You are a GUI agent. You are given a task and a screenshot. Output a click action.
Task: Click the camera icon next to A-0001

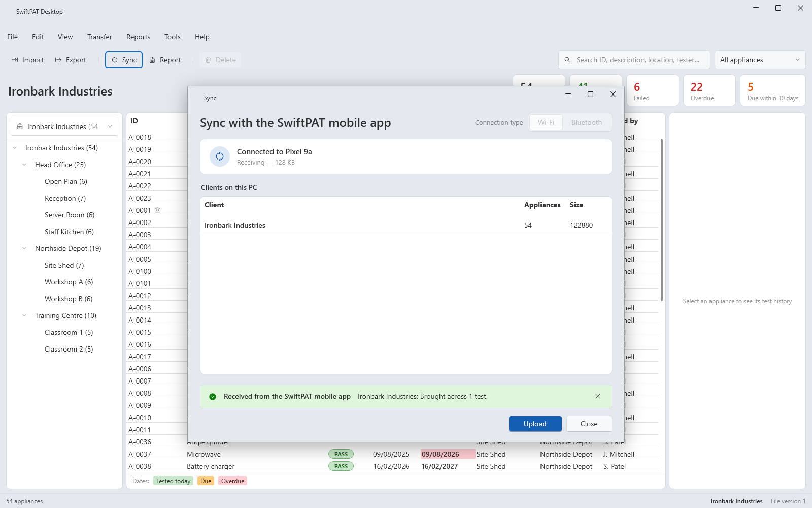coord(158,210)
